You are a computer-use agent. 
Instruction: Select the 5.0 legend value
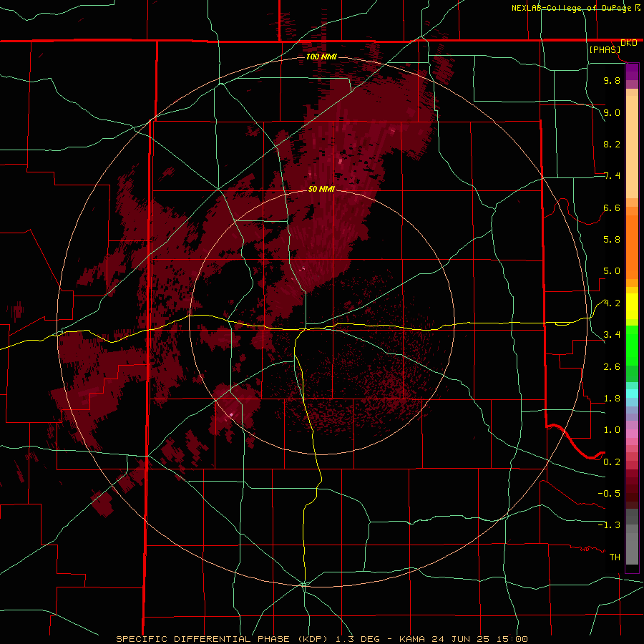tap(612, 271)
